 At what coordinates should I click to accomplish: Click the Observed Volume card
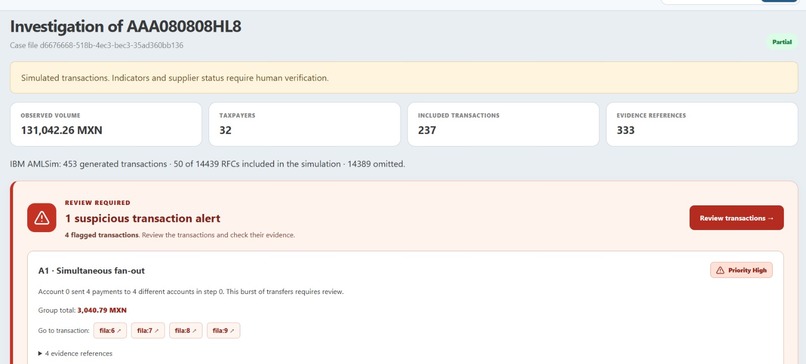(x=106, y=124)
